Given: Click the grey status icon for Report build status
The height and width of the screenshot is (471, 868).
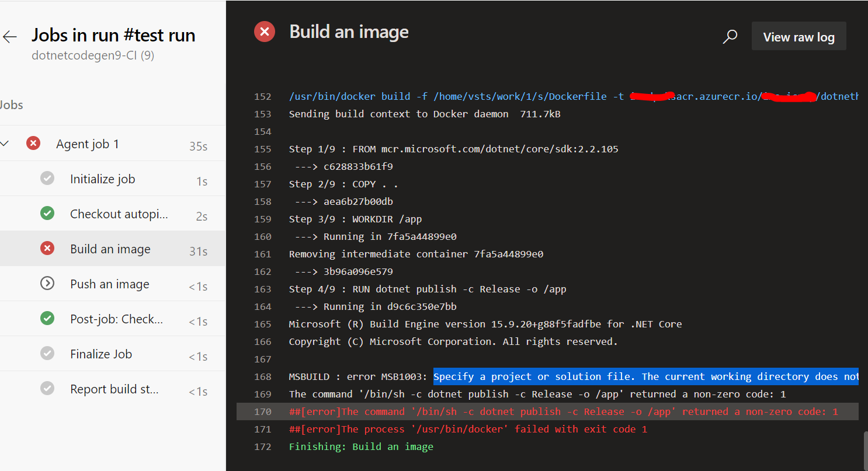Looking at the screenshot, I should 47,389.
